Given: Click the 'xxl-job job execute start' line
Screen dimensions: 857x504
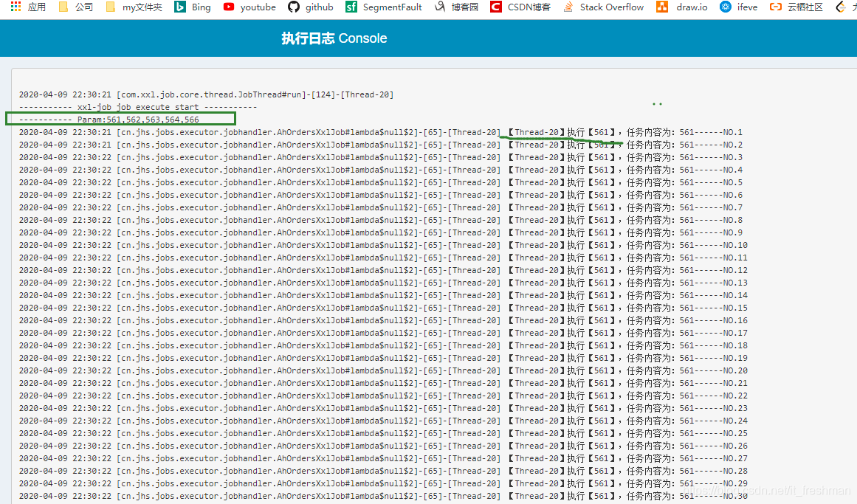Looking at the screenshot, I should pos(138,107).
